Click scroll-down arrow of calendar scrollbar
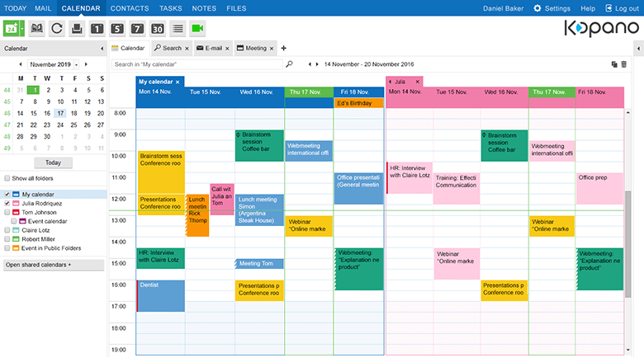The height and width of the screenshot is (358, 644). coord(628,350)
